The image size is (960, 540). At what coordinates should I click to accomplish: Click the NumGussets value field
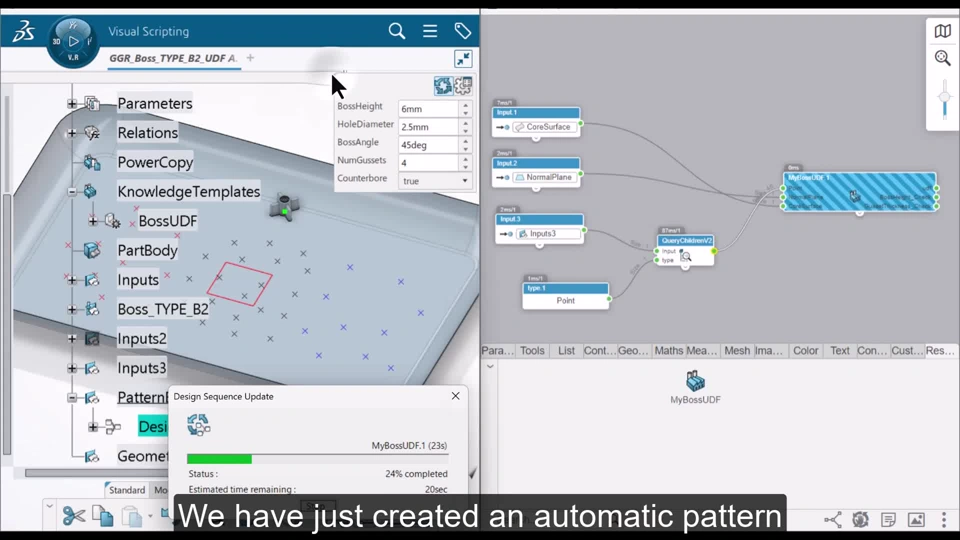click(428, 163)
